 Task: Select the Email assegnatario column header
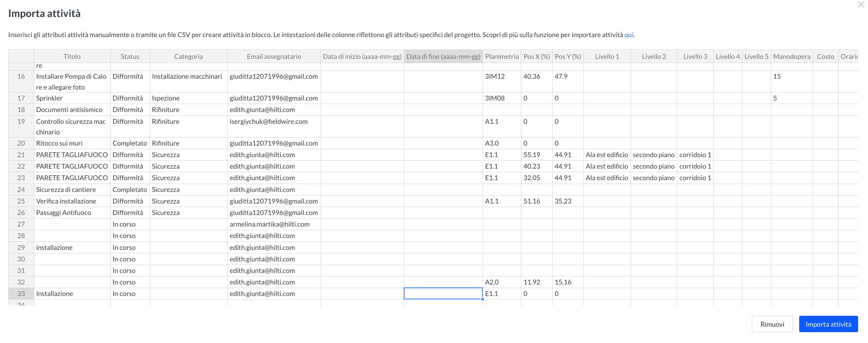(x=274, y=56)
